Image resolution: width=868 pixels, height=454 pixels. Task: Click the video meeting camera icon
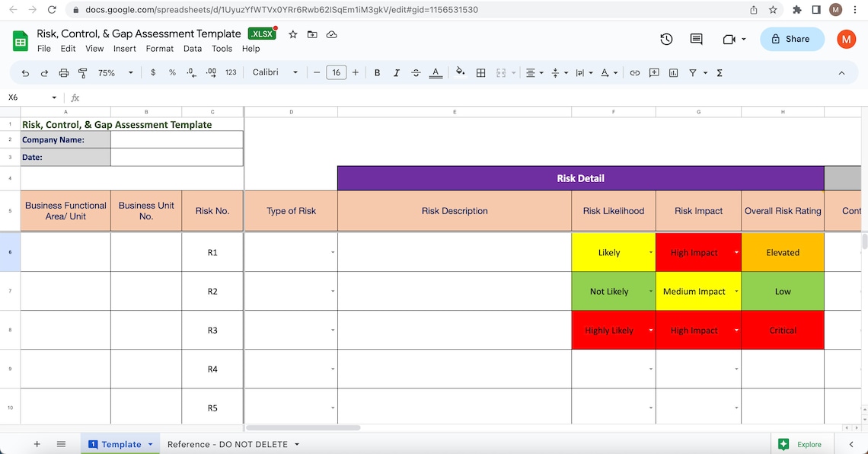coord(729,39)
